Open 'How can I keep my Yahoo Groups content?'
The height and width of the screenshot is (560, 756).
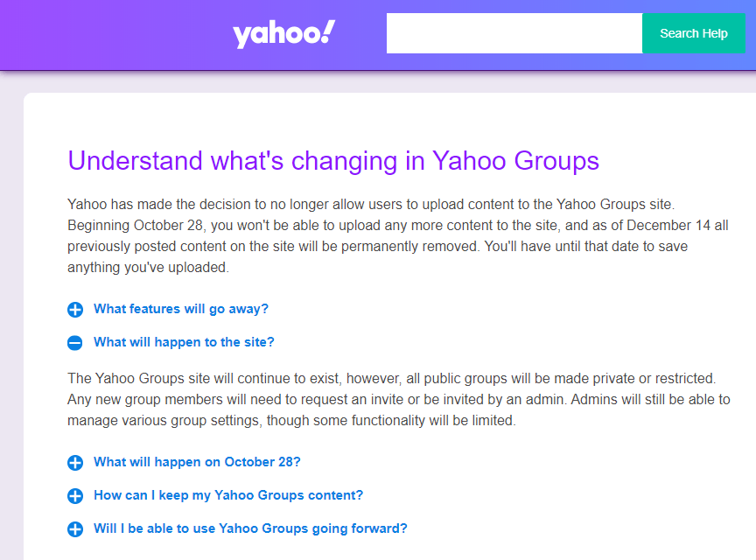[228, 495]
